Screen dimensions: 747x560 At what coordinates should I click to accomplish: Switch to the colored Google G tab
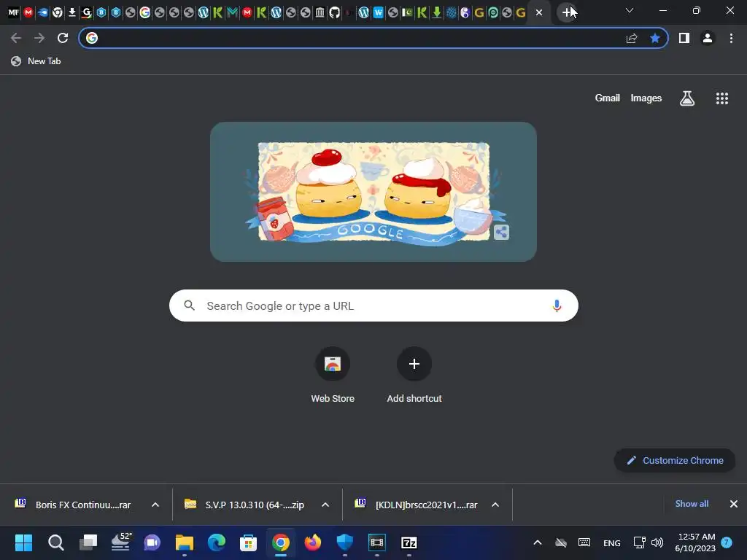click(145, 12)
